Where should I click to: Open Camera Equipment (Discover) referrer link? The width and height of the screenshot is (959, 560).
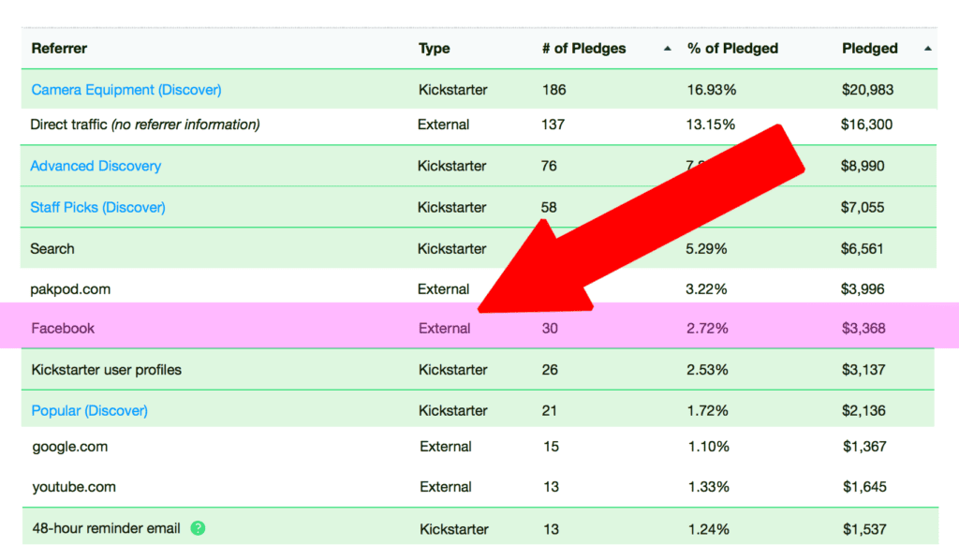[x=126, y=90]
